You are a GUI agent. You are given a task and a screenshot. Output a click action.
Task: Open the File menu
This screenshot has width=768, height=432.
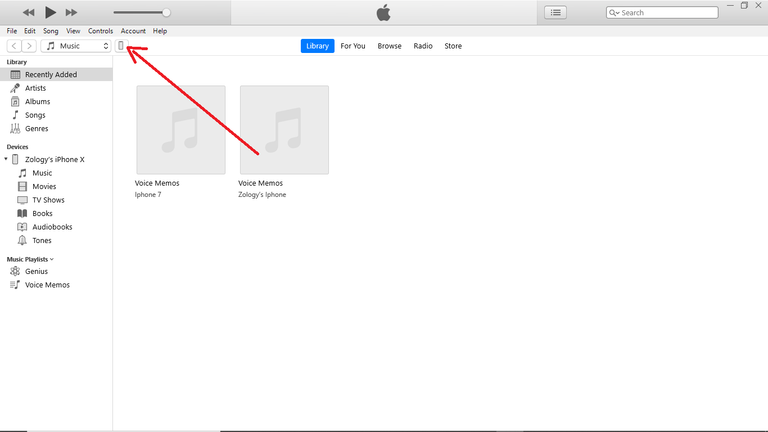12,31
